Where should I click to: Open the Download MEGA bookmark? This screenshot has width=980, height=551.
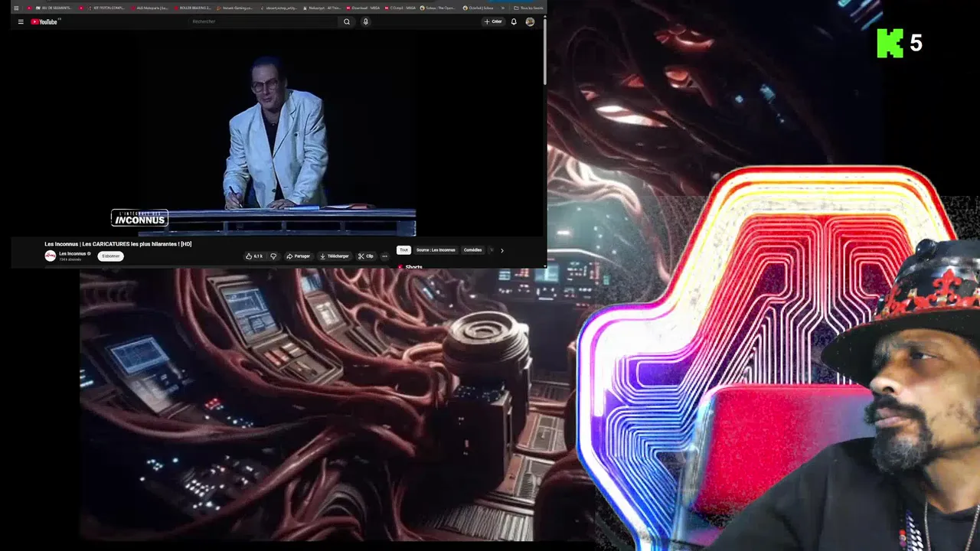click(x=363, y=8)
